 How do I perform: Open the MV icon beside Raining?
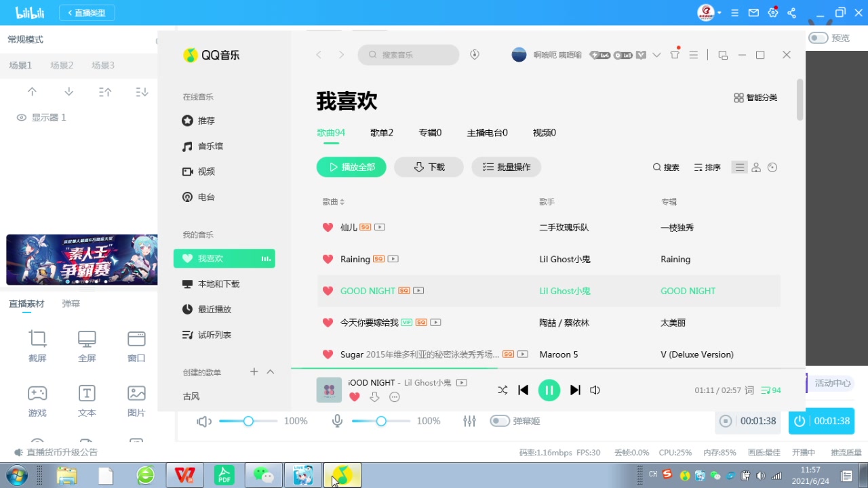point(393,259)
